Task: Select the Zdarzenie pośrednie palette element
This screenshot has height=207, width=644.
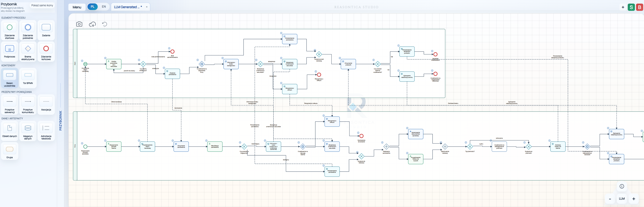Action: pos(28,30)
